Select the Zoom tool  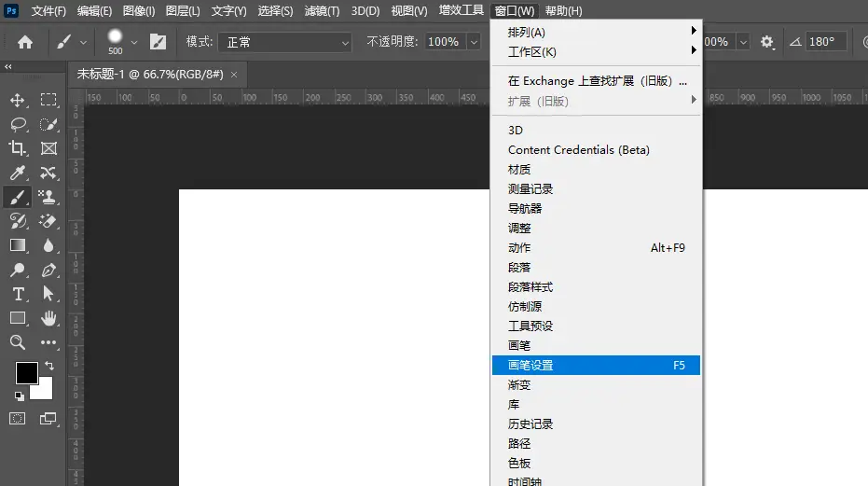coord(18,342)
